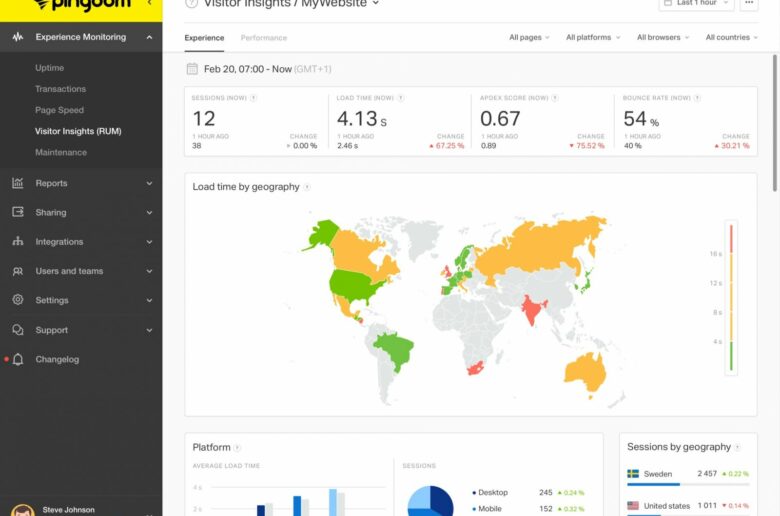Click India on the world map
The width and height of the screenshot is (780, 516).
coord(533,309)
